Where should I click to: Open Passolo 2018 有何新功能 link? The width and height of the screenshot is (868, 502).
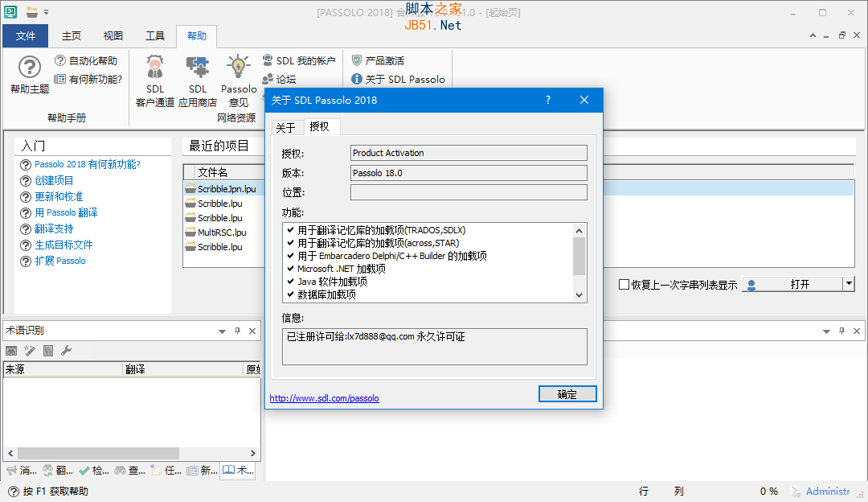(x=87, y=164)
